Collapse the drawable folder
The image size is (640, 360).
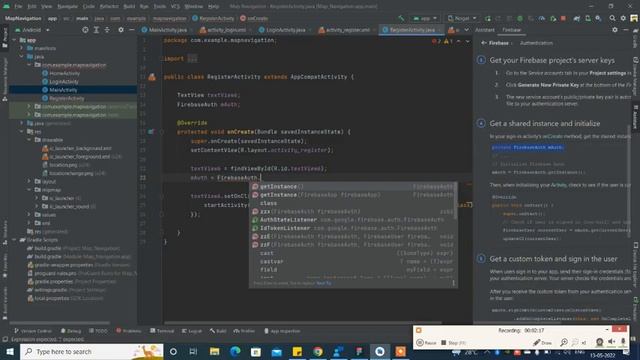[29, 140]
